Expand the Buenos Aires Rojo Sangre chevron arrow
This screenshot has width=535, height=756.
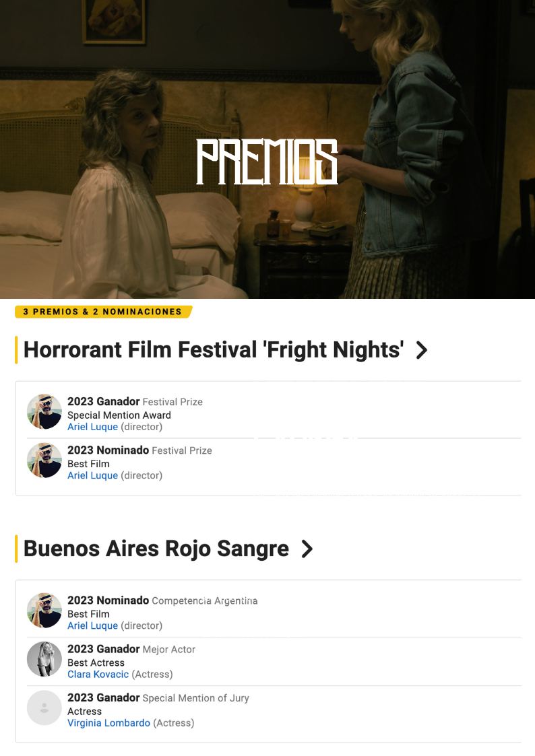click(x=307, y=549)
